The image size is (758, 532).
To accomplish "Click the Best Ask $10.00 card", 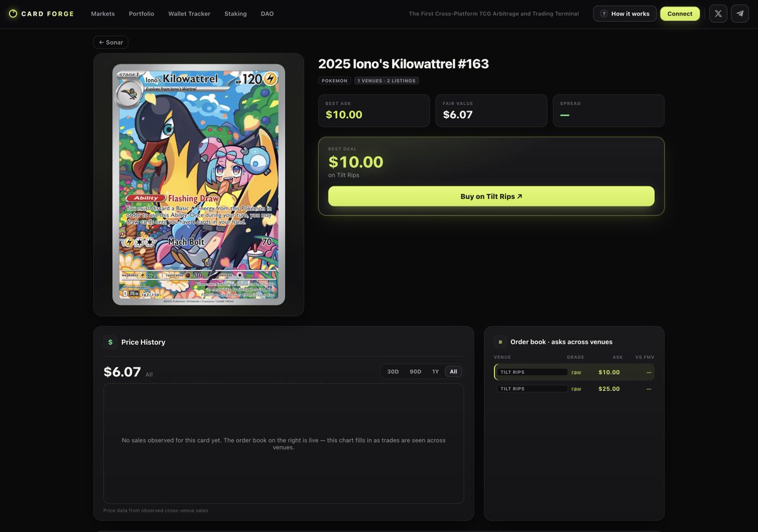I will [374, 111].
